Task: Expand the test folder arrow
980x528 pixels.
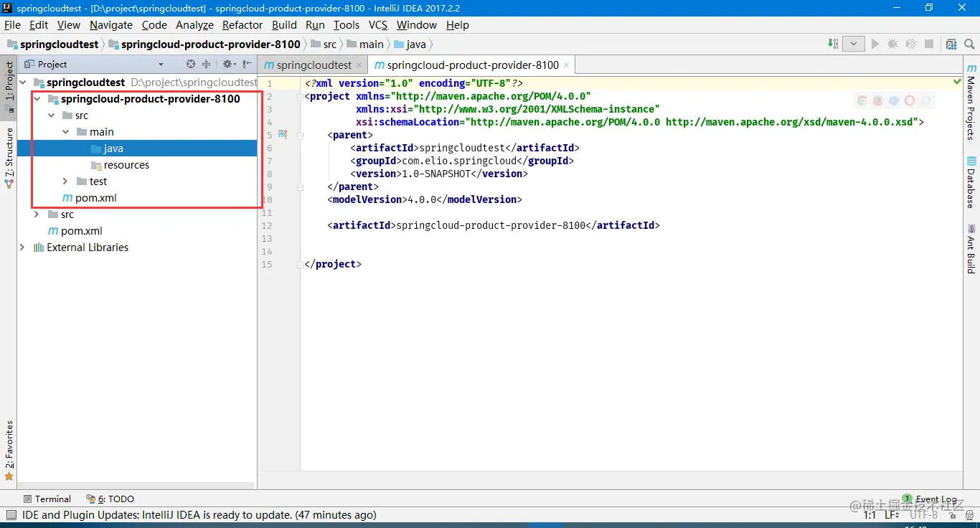Action: coord(65,181)
